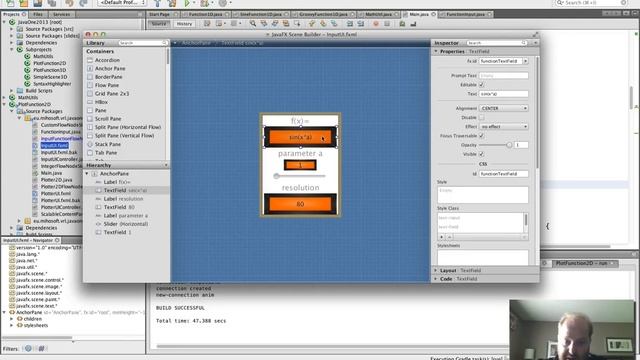Click the editor toolbar magnifier find icon

point(253,24)
